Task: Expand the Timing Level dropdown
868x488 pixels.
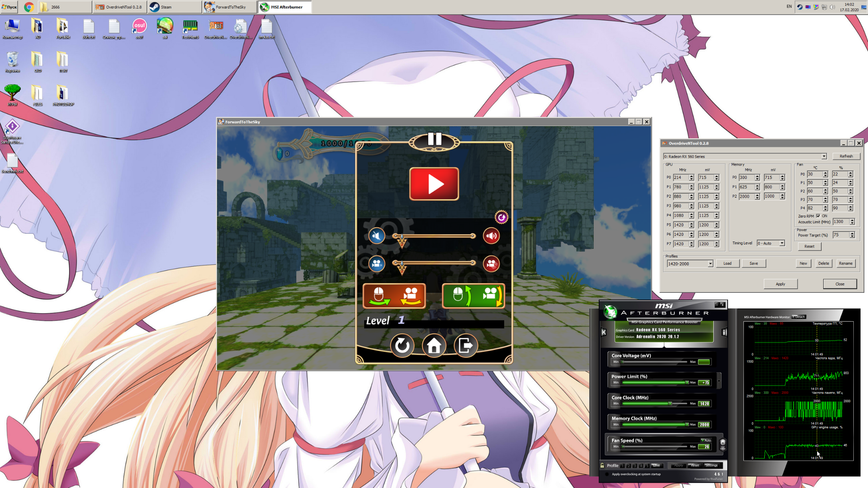Action: (782, 243)
